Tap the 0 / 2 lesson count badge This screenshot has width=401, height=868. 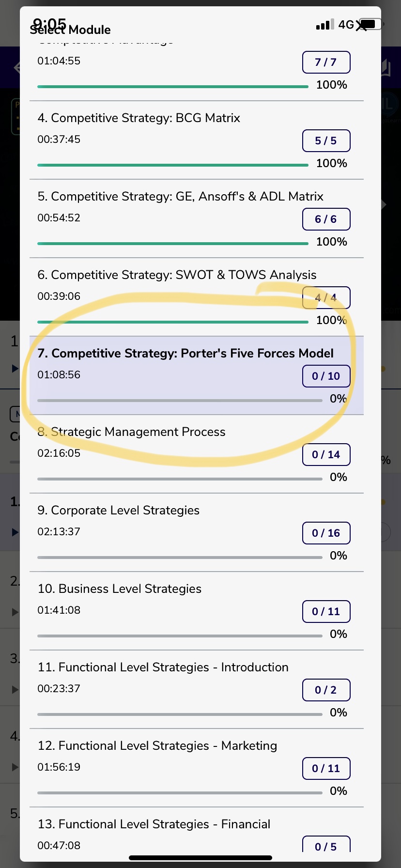326,690
